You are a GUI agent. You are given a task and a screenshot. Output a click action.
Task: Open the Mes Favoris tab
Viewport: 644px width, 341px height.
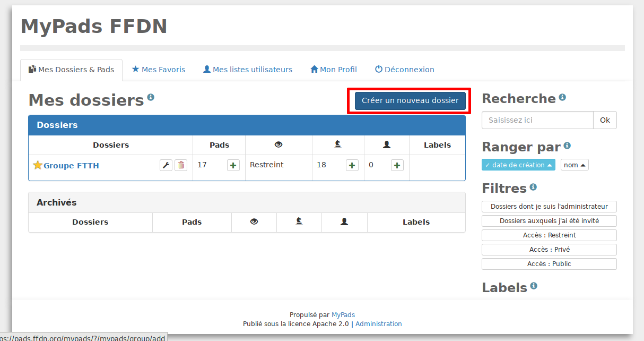click(x=159, y=70)
